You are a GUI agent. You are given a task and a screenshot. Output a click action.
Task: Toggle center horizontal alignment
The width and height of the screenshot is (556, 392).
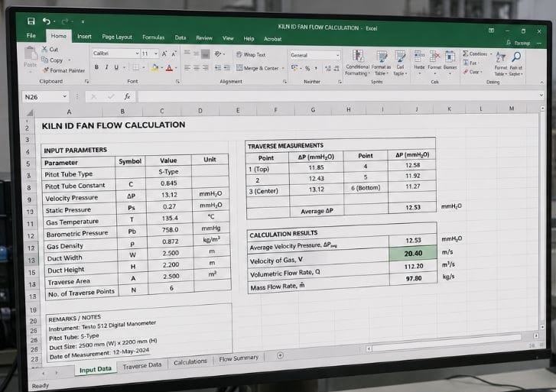click(x=196, y=67)
